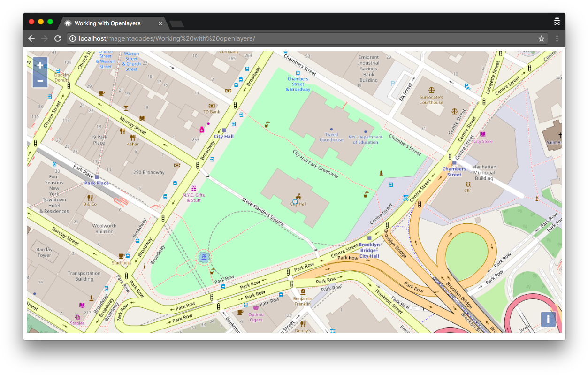This screenshot has width=588, height=375.
Task: Click the Park Place subway station marker
Action: point(97,177)
